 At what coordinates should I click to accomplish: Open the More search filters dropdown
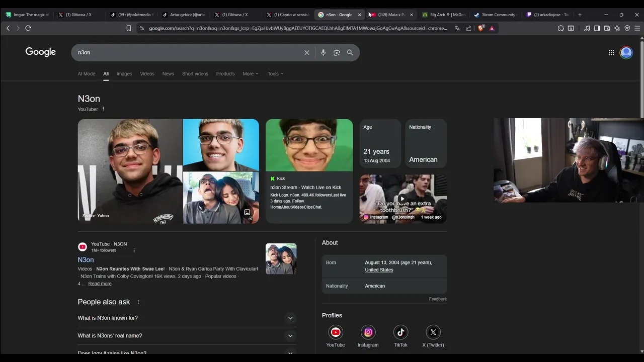click(250, 74)
